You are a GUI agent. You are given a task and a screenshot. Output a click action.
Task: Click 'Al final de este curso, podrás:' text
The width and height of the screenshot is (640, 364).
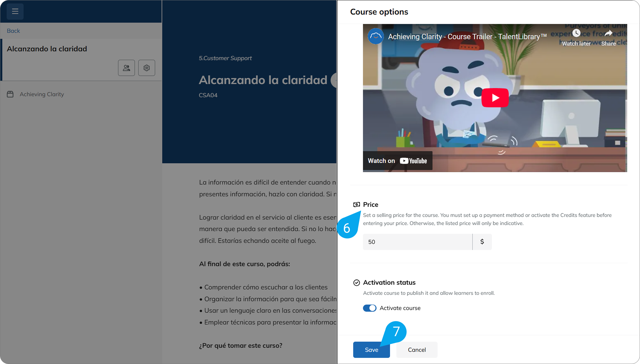(x=245, y=264)
